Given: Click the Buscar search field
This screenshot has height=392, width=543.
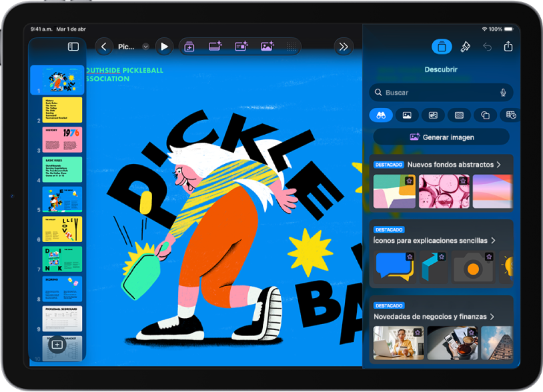Looking at the screenshot, I should pyautogui.click(x=441, y=93).
